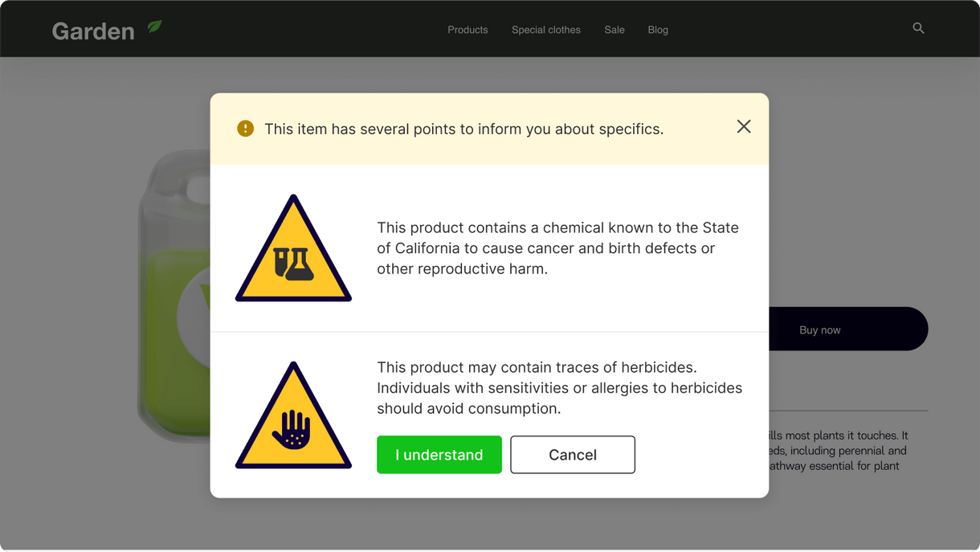Click the Buy now button

pyautogui.click(x=819, y=329)
